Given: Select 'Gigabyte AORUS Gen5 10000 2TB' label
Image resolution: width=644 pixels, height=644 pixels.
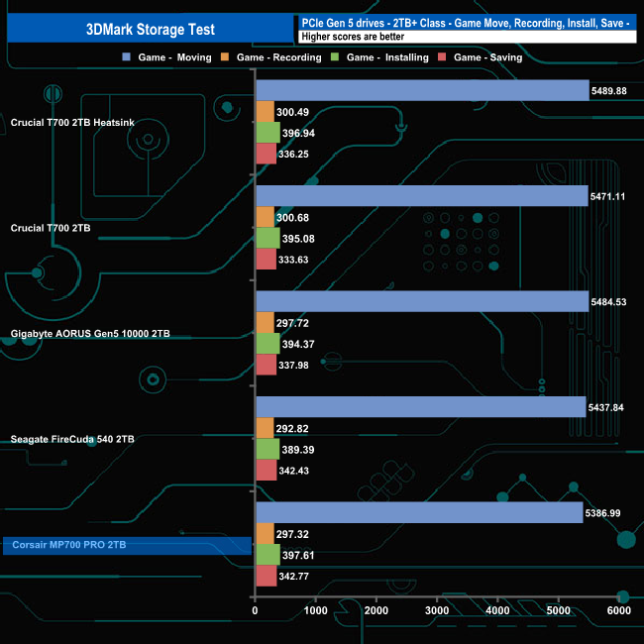Looking at the screenshot, I should click(x=90, y=334).
